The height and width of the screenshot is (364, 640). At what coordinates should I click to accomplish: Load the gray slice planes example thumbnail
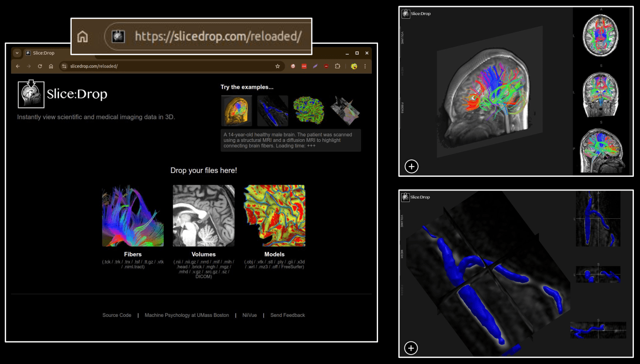345,111
